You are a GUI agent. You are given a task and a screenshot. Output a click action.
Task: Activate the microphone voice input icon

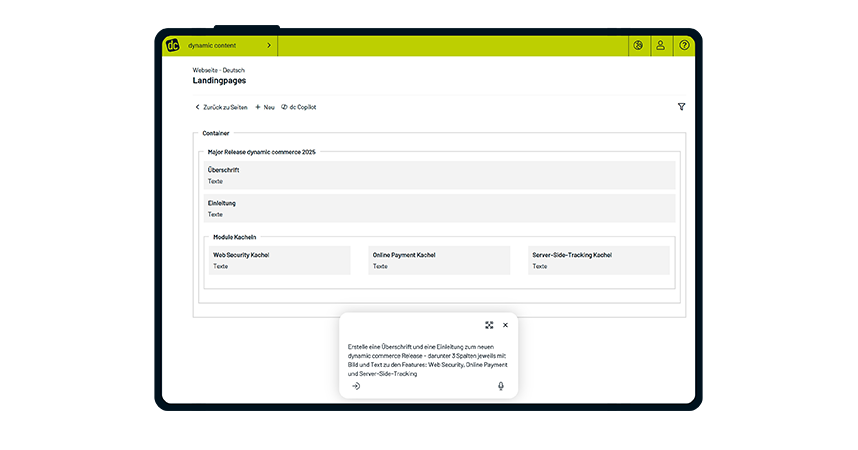(501, 386)
